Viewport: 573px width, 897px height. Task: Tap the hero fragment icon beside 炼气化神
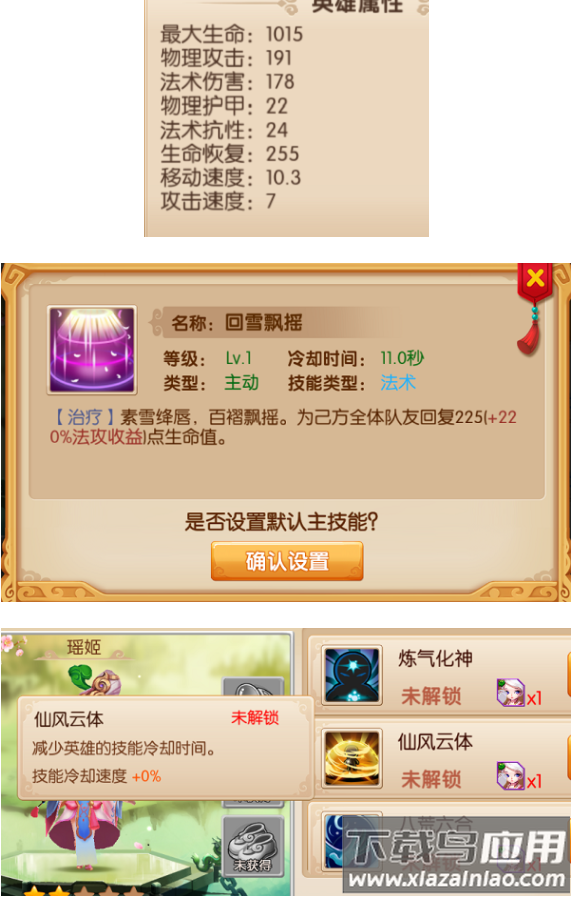pos(511,692)
